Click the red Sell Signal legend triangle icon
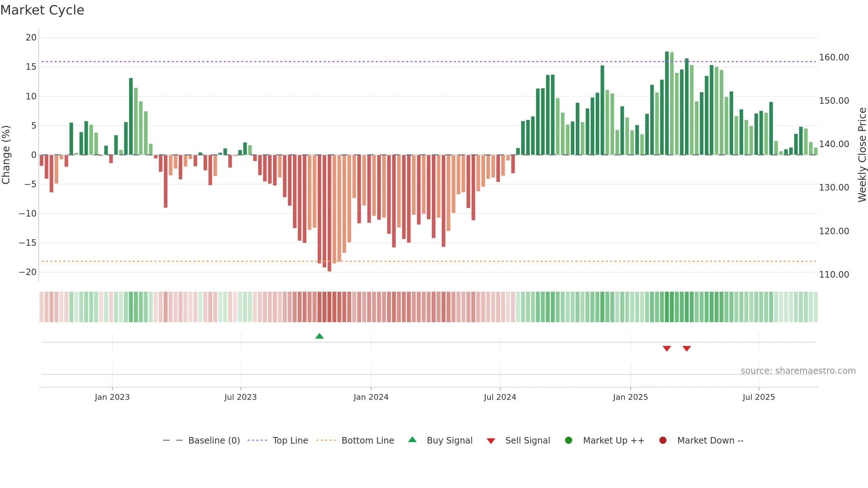868x488 pixels. point(491,441)
